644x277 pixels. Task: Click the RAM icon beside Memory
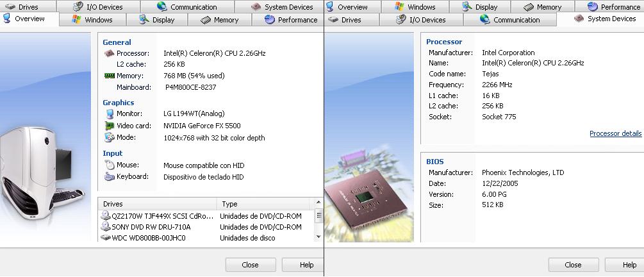coord(110,76)
